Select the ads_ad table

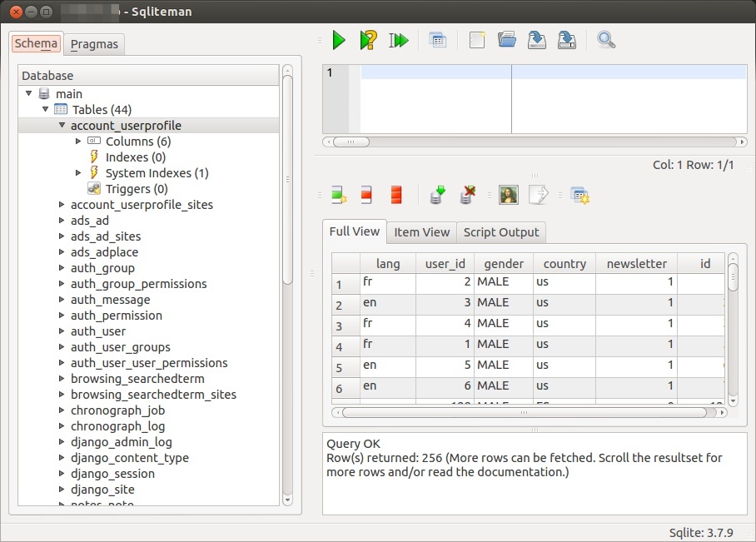90,221
